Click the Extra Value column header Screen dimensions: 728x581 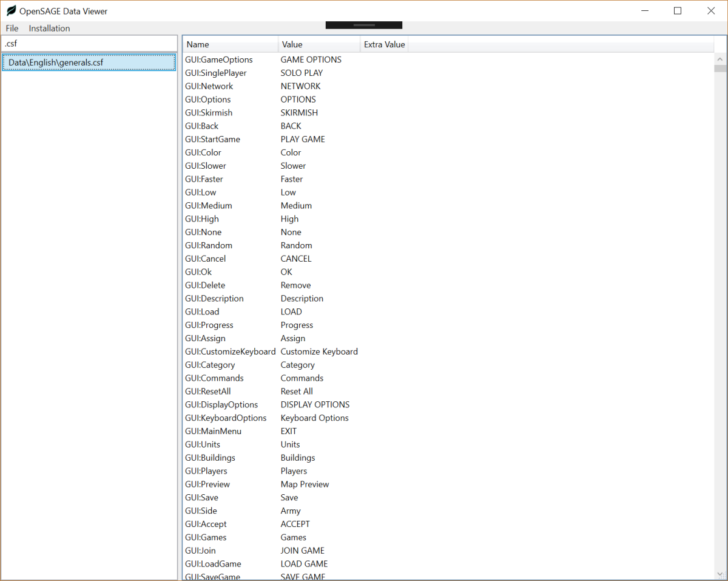pyautogui.click(x=384, y=44)
